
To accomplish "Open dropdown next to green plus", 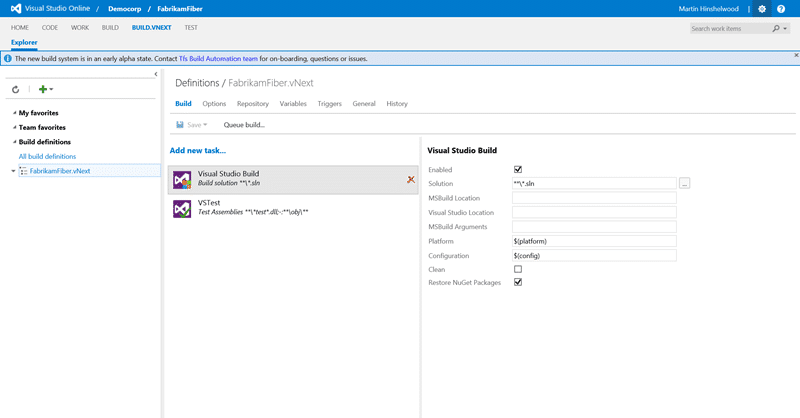I will tap(51, 89).
